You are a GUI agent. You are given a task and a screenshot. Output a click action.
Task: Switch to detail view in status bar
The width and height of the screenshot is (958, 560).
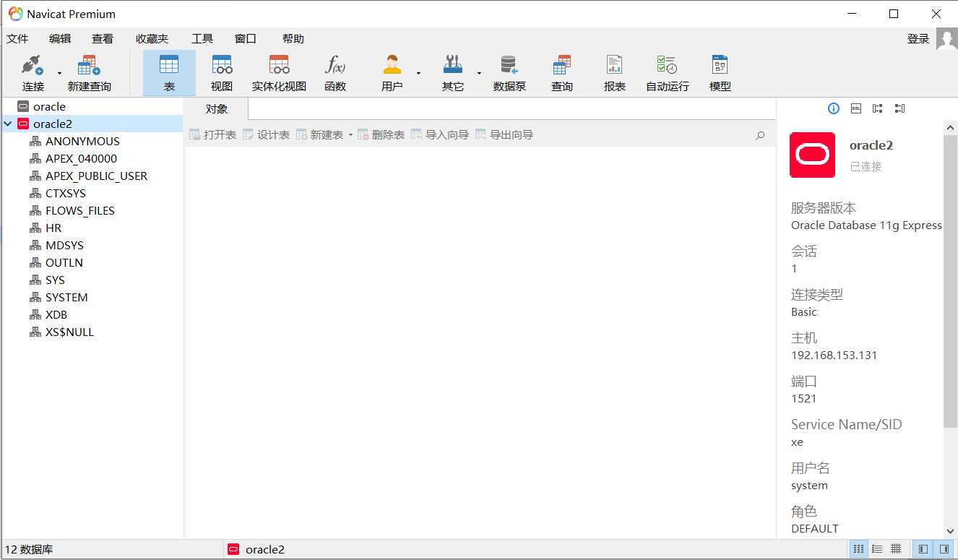tap(896, 549)
